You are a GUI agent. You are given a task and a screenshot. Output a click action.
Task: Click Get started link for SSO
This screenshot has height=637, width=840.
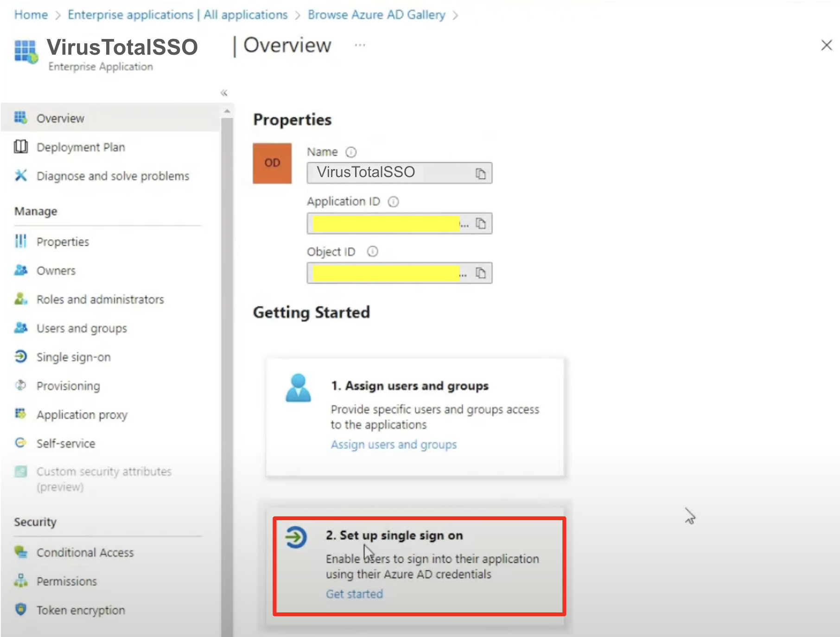354,594
